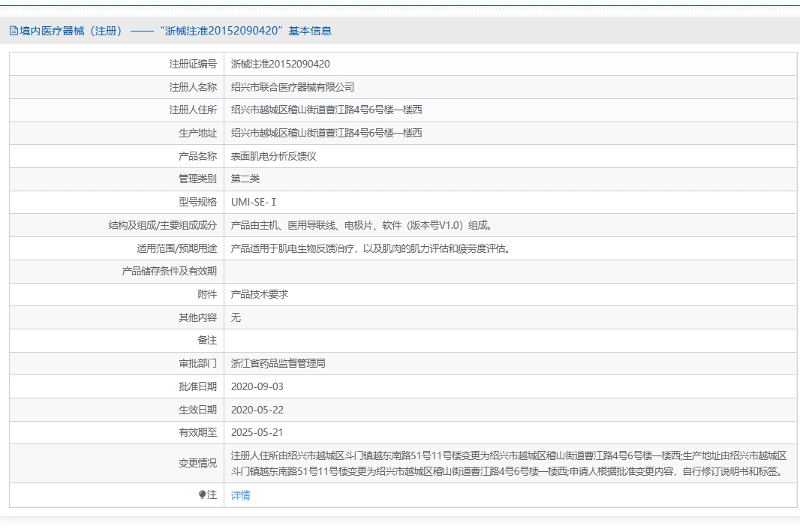Select registration number value 浙械注准20152090420 in the table
The image size is (800, 532).
[280, 65]
